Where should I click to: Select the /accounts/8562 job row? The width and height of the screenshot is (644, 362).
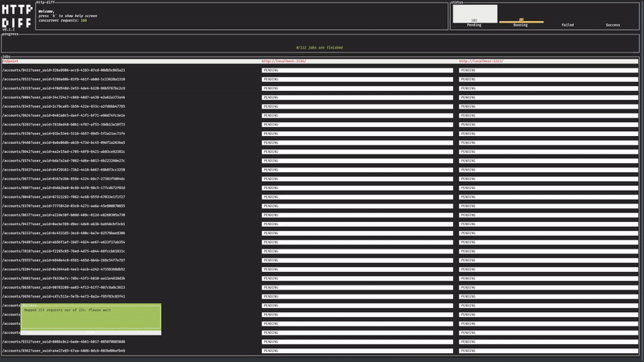click(x=320, y=351)
